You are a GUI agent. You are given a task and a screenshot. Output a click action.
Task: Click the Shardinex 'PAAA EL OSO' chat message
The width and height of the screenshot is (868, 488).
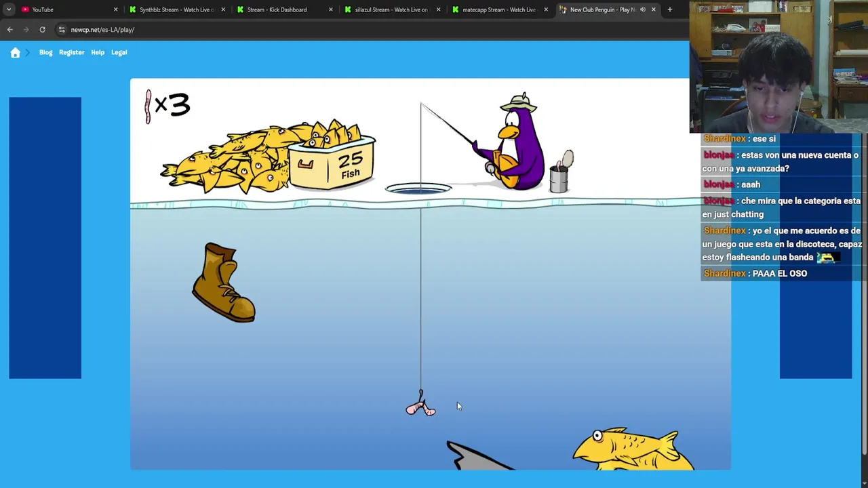pyautogui.click(x=755, y=273)
